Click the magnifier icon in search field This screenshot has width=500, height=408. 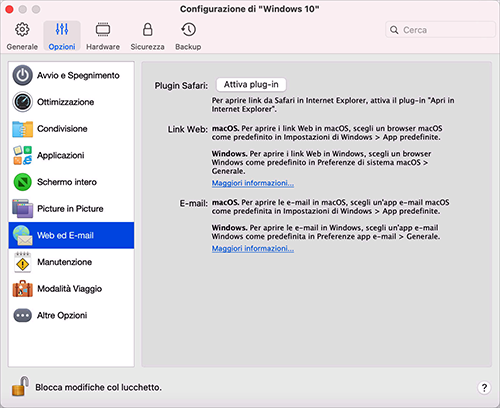394,30
